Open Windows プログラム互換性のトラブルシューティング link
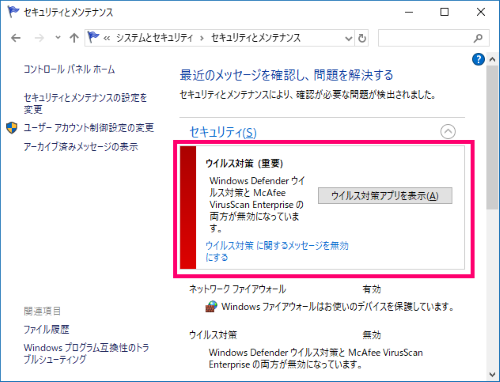Image resolution: width=500 pixels, height=382 pixels. [x=86, y=353]
